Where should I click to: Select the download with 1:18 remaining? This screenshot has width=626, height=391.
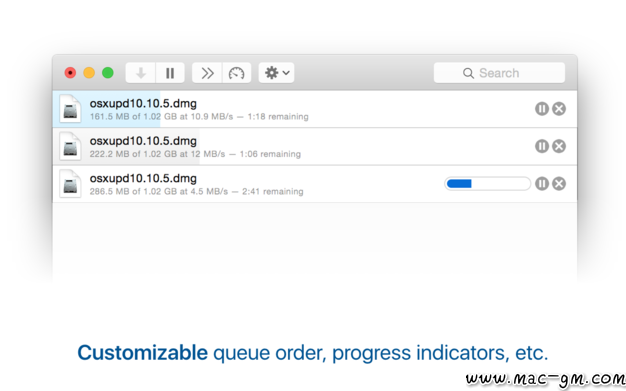(315, 109)
